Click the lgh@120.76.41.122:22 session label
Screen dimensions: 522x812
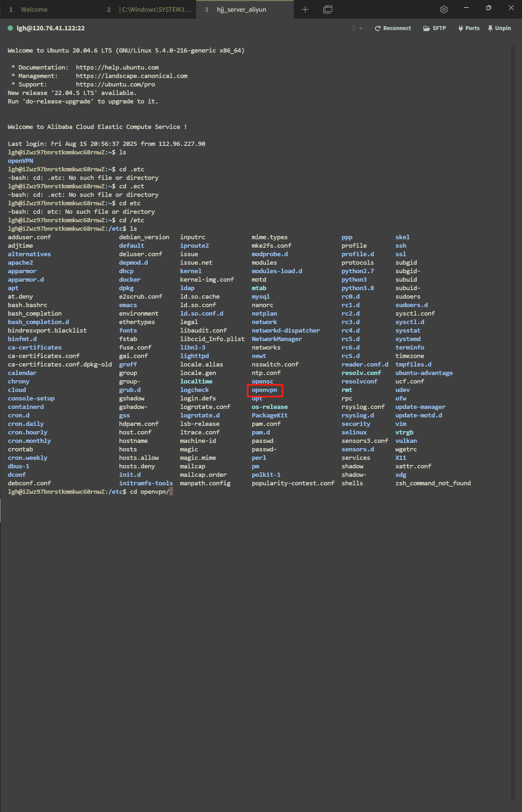pos(51,28)
